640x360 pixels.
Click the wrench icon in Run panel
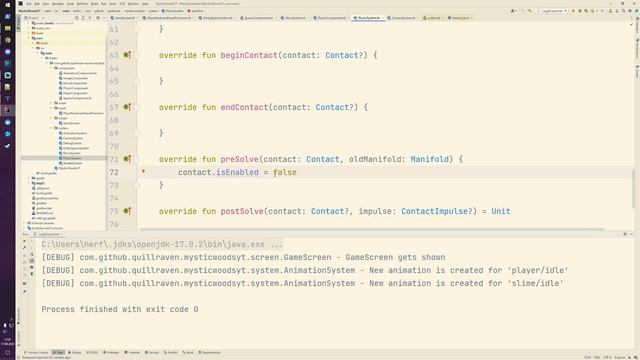(x=24, y=247)
